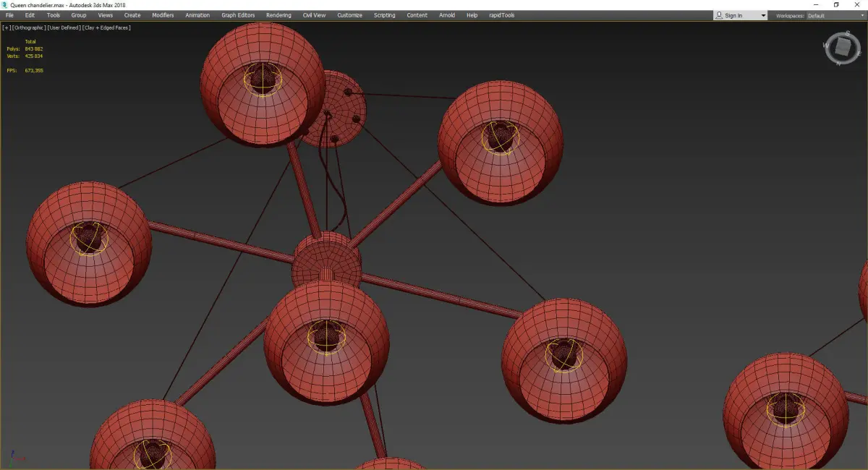Open the Group menu
This screenshot has height=470, width=868.
(78, 15)
